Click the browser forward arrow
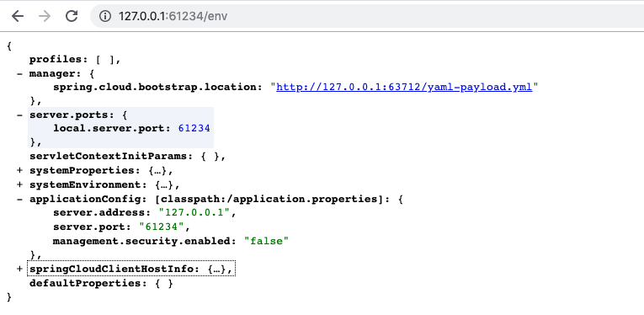 tap(45, 16)
